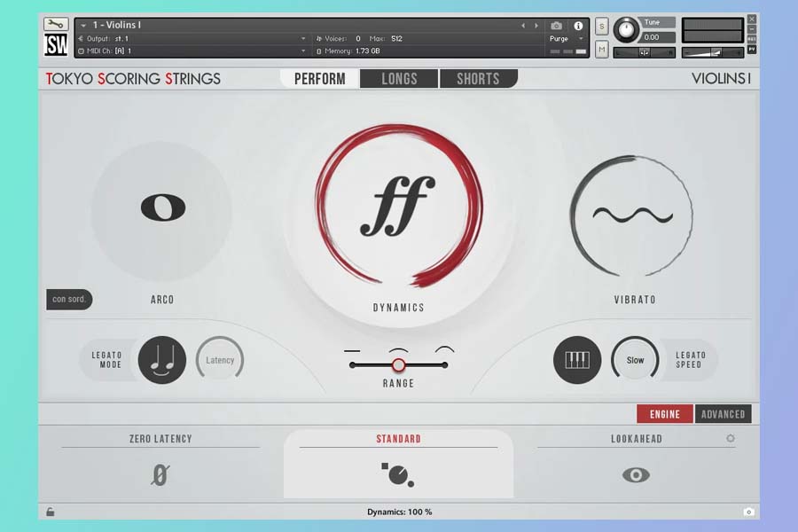Click the LEGATO SPEED label

(x=691, y=360)
